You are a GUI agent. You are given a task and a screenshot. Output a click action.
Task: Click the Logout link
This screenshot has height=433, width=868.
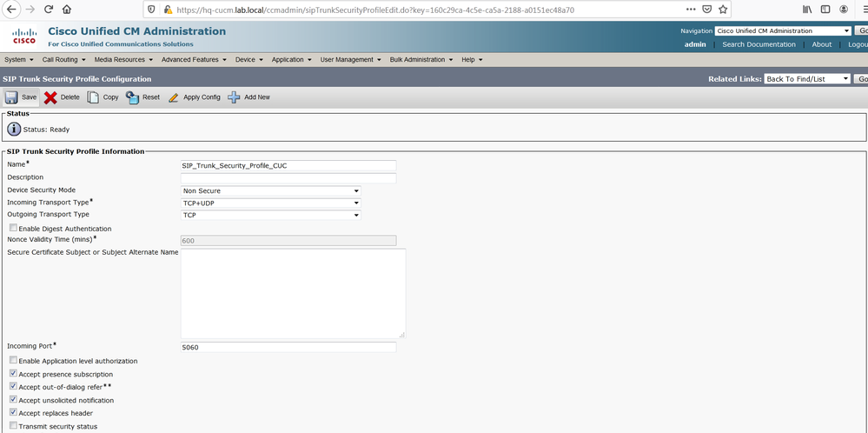(x=858, y=44)
